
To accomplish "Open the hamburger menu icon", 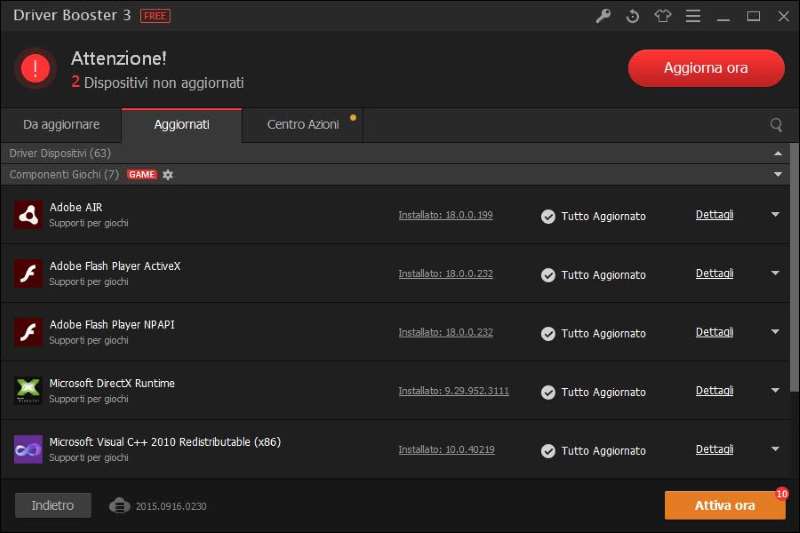I will point(692,16).
